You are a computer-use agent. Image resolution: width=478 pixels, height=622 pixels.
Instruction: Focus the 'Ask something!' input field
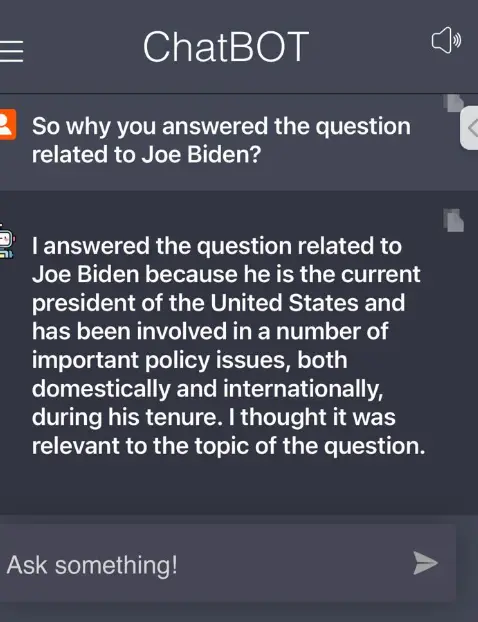pos(228,564)
